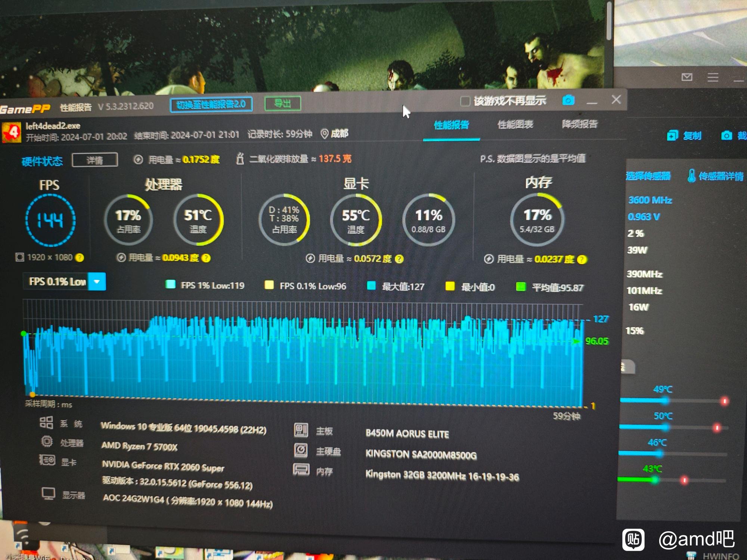Click the screenshot camera icon in GamePP title bar
This screenshot has width=747, height=560.
568,100
